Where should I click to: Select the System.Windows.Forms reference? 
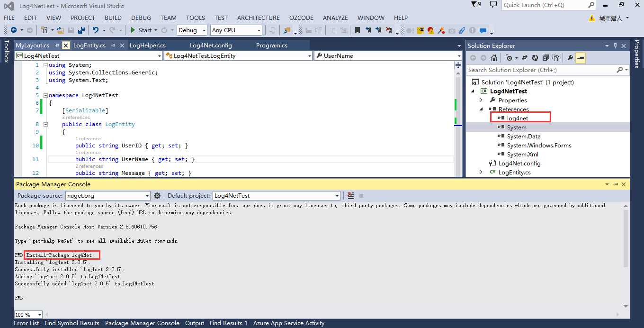point(539,145)
